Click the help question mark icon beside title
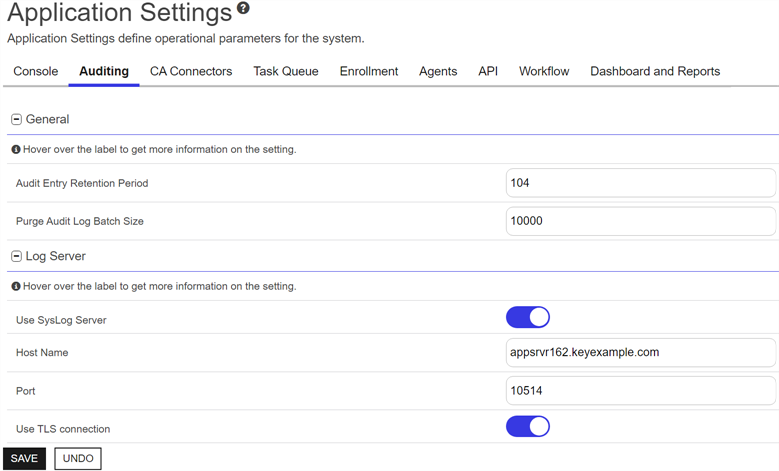The image size is (779, 471). (x=243, y=9)
